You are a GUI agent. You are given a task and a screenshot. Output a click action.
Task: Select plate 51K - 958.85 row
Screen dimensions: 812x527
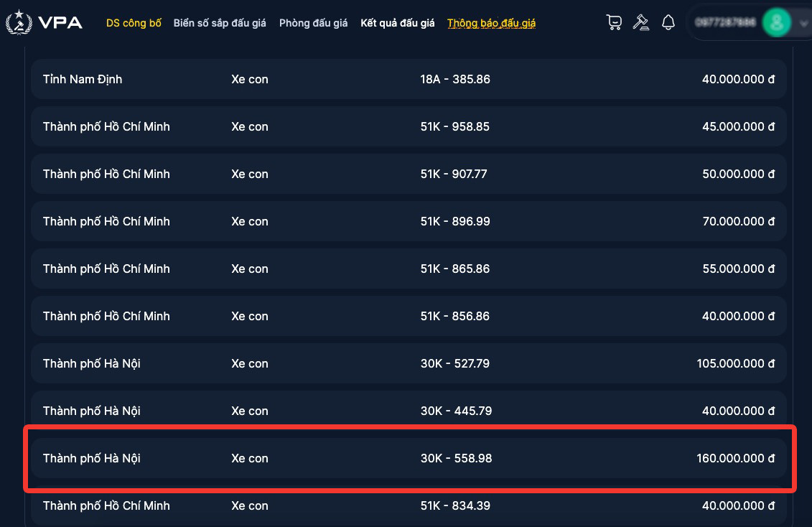click(408, 126)
